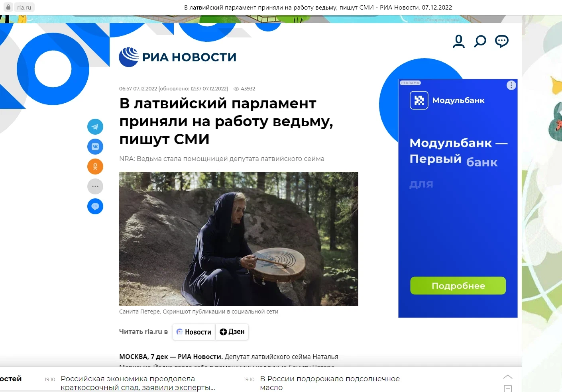Screen dimensions: 562x392
Task: Click the Модульбанк logo in the ad
Action: [x=447, y=100]
